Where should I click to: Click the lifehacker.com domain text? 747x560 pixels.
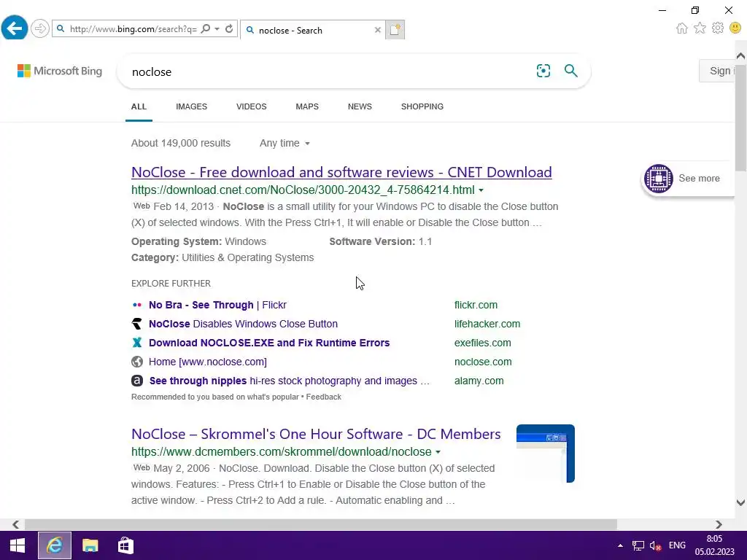487,324
